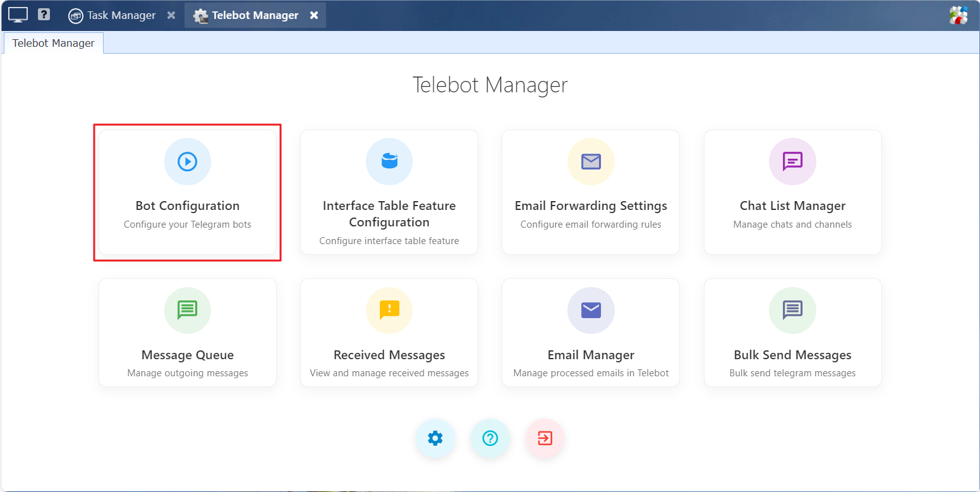Open Interface Table Feature Configuration title
The width and height of the screenshot is (980, 492).
coord(389,214)
